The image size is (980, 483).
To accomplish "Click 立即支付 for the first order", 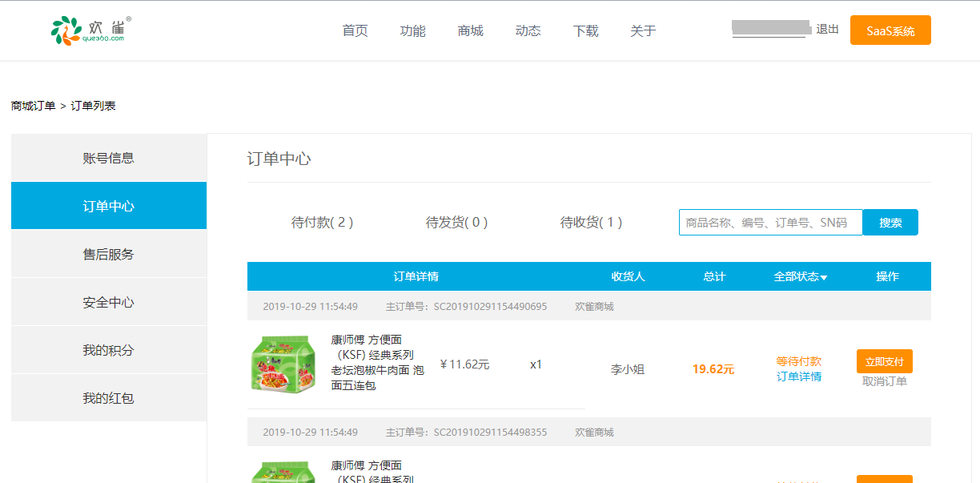I will [885, 361].
